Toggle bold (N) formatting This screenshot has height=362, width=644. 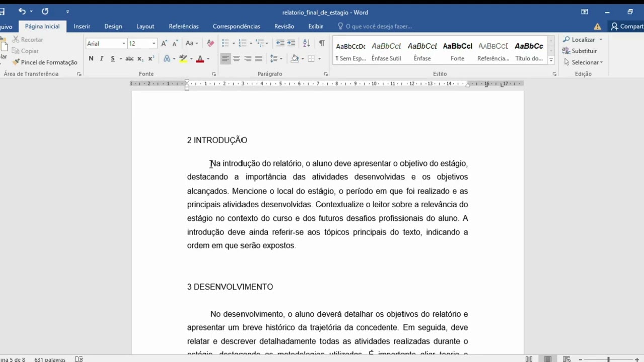[91, 59]
